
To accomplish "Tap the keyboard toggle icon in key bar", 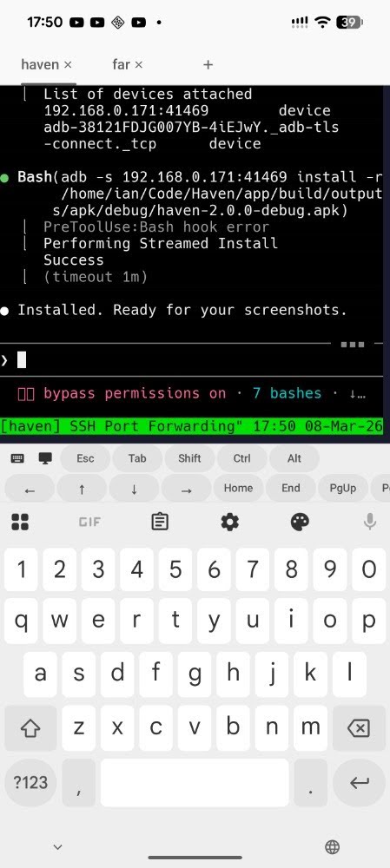I will pos(17,458).
